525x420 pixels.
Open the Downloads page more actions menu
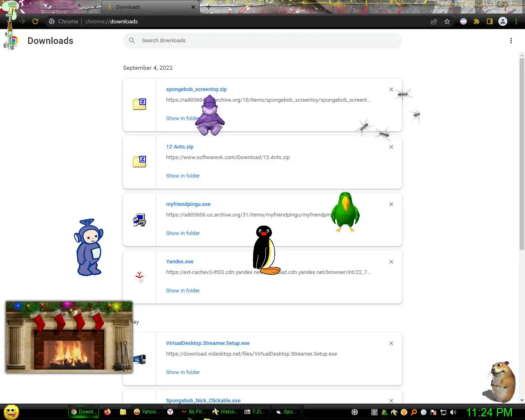(x=511, y=41)
